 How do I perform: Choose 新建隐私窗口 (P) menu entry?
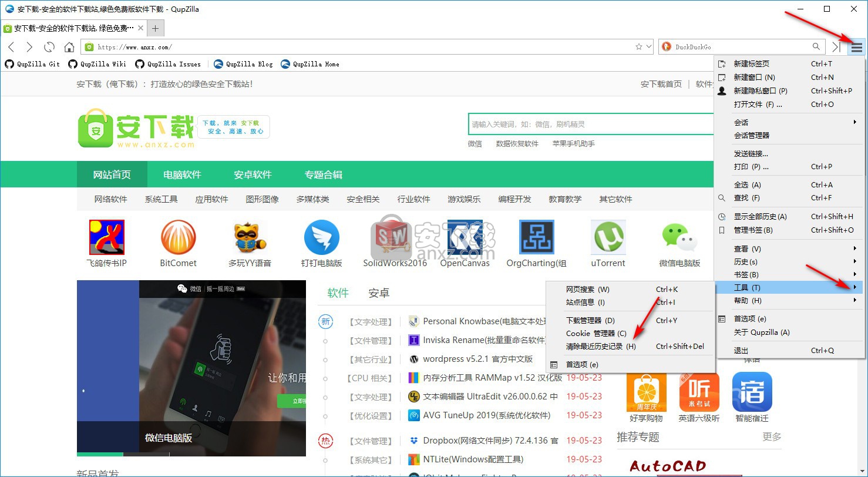[x=788, y=90]
